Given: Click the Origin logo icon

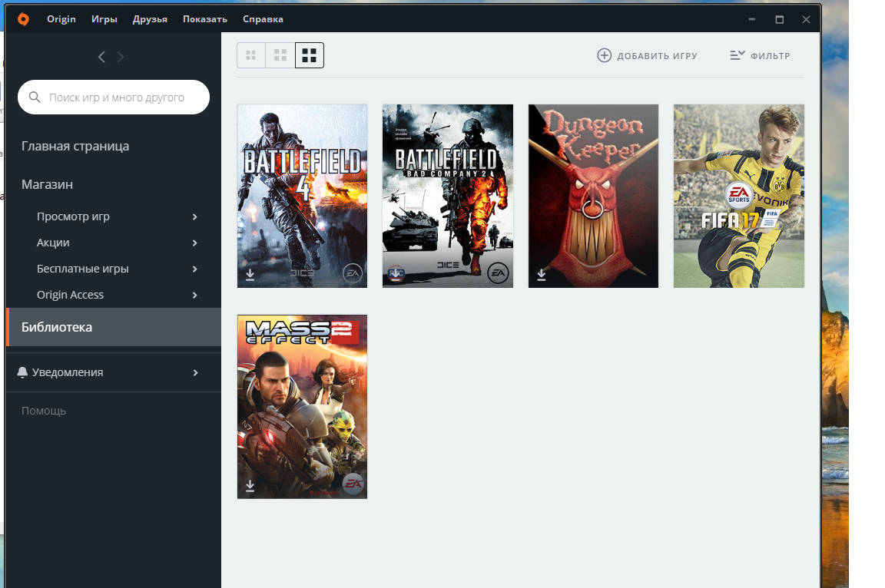Looking at the screenshot, I should click(x=23, y=19).
